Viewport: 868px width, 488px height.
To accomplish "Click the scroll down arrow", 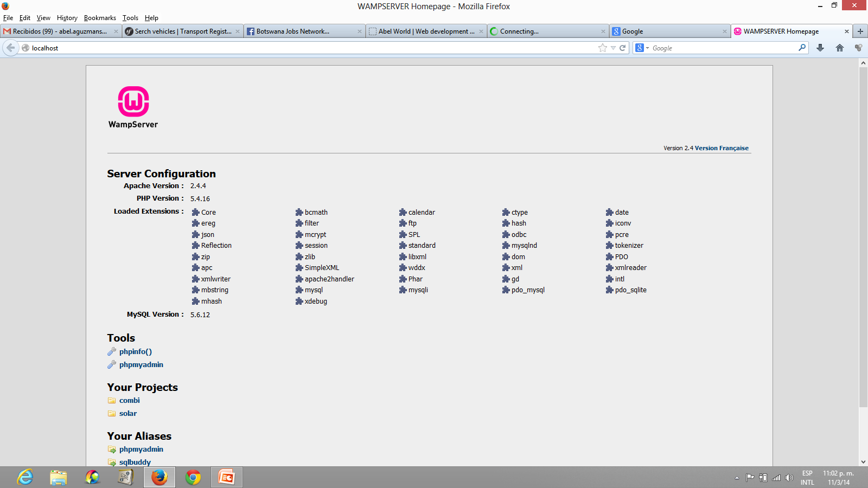I will coord(863,462).
